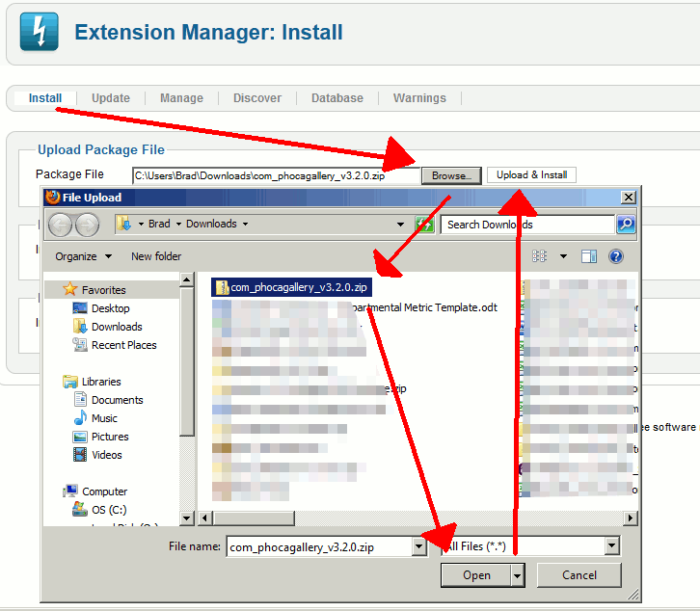Click navigation pane scroll up arrow
Screen dimensions: 700x611
(x=187, y=279)
